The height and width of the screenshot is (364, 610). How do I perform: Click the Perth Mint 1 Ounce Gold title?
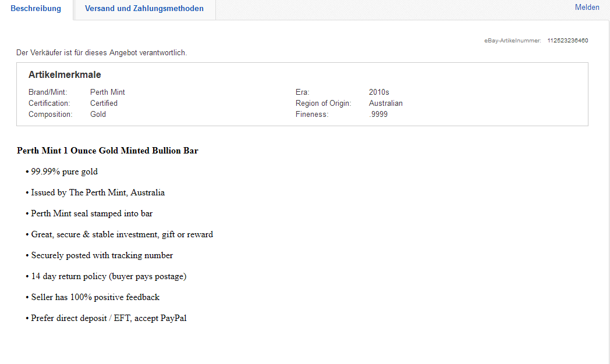pos(108,151)
